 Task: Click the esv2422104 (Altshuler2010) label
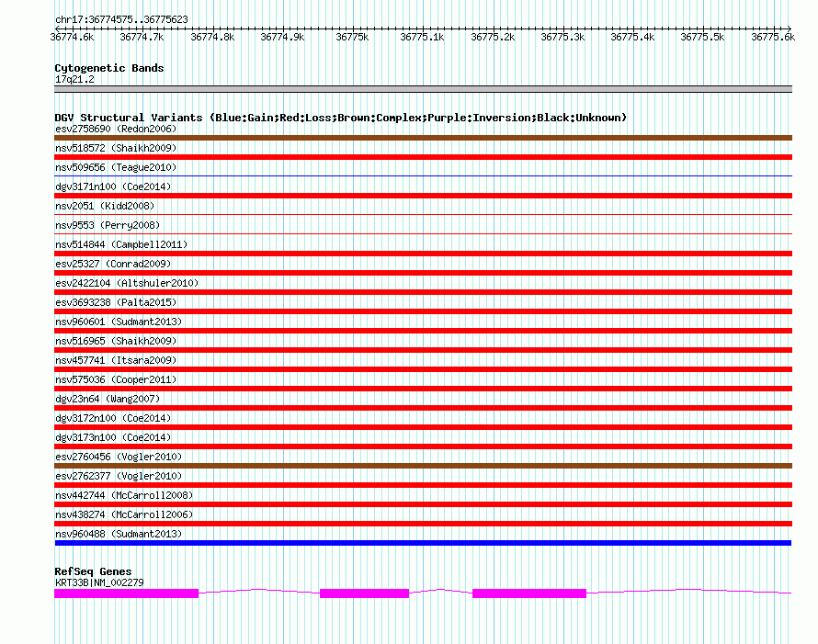tap(127, 283)
